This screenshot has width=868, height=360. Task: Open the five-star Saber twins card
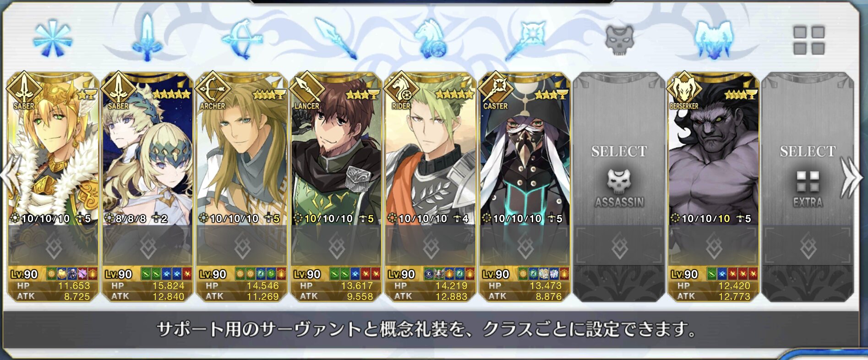[x=147, y=187]
